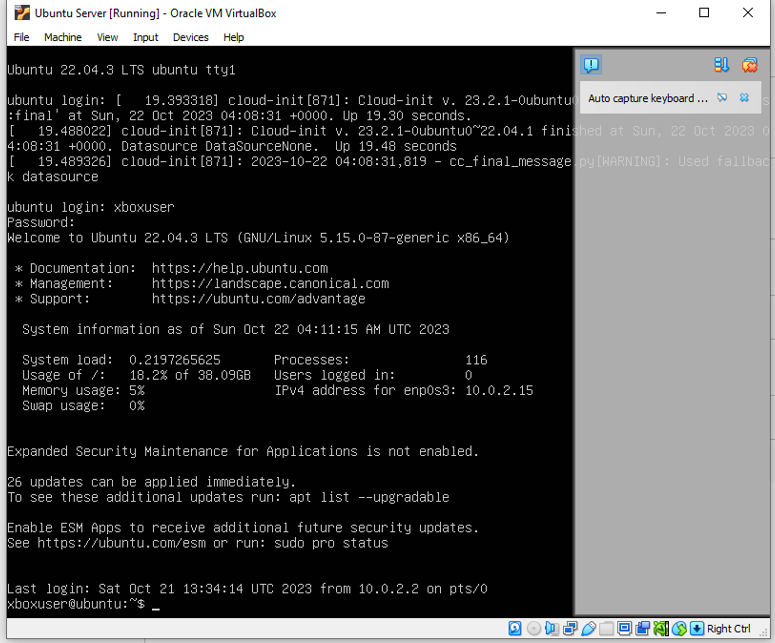Close the Auto capture keyboard notification

(744, 98)
